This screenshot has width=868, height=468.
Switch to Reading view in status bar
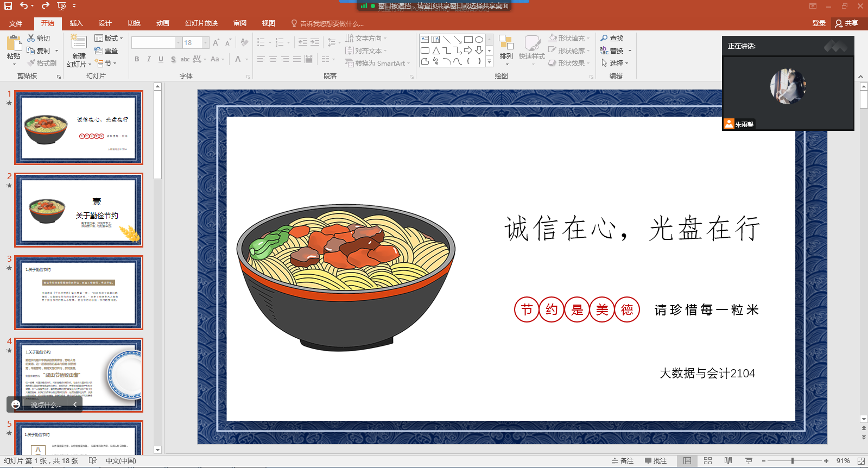tap(728, 461)
